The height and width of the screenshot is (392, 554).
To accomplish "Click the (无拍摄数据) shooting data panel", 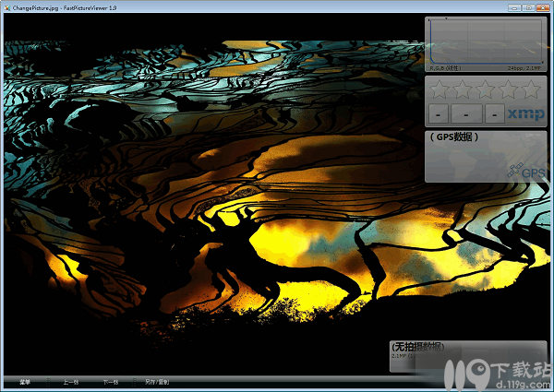I will pyautogui.click(x=468, y=356).
